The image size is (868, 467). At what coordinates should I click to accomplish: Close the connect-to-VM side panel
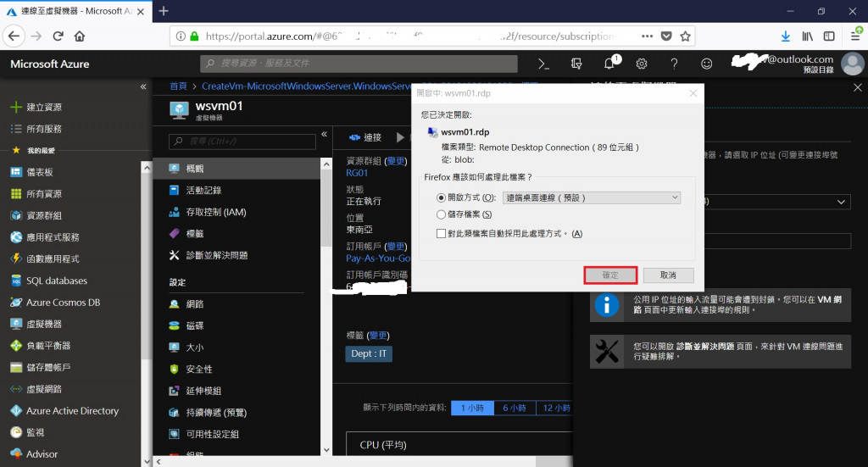coord(858,87)
